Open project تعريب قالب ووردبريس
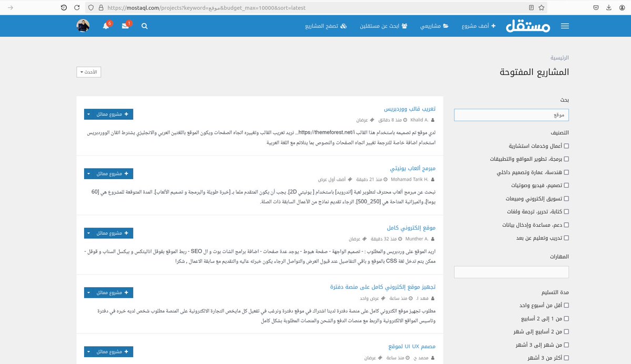631x364 pixels. (410, 109)
